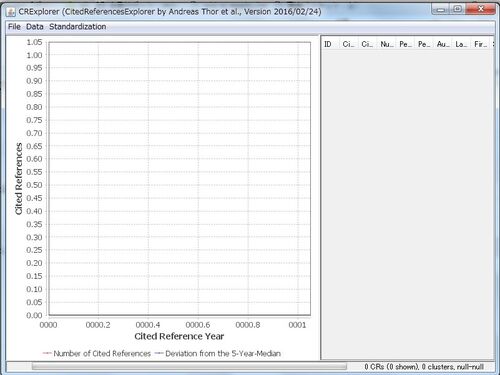Click the Number of Cited References legend entry

(x=102, y=353)
